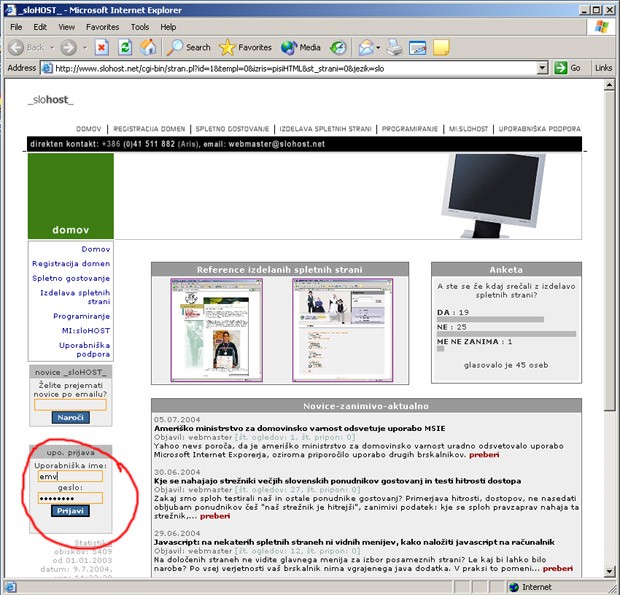Click preberi link for 05.07.2004 news
The height and width of the screenshot is (595, 620).
484,455
